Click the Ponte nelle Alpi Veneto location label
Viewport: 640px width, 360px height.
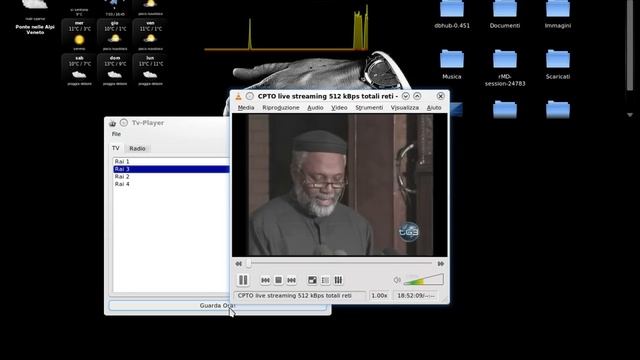point(35,29)
